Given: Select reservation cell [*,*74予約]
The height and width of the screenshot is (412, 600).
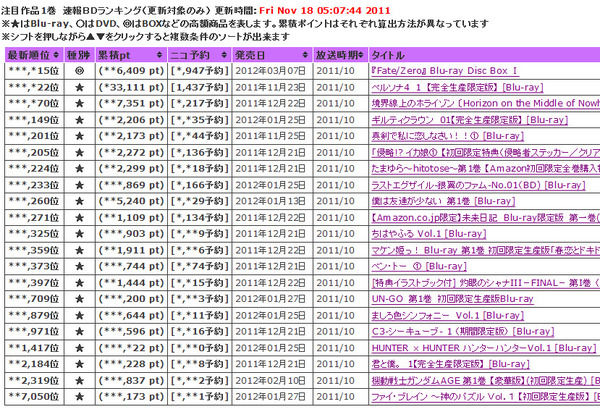Looking at the screenshot, I should pos(199,266).
